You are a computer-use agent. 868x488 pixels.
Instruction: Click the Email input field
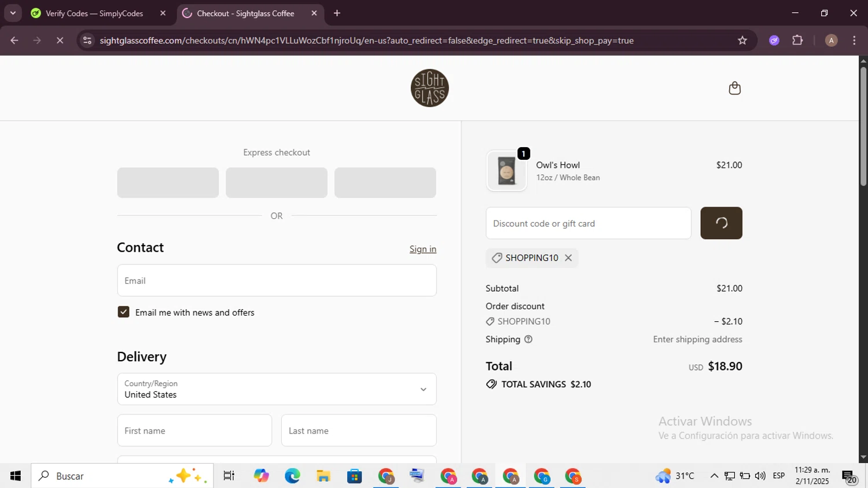click(277, 280)
